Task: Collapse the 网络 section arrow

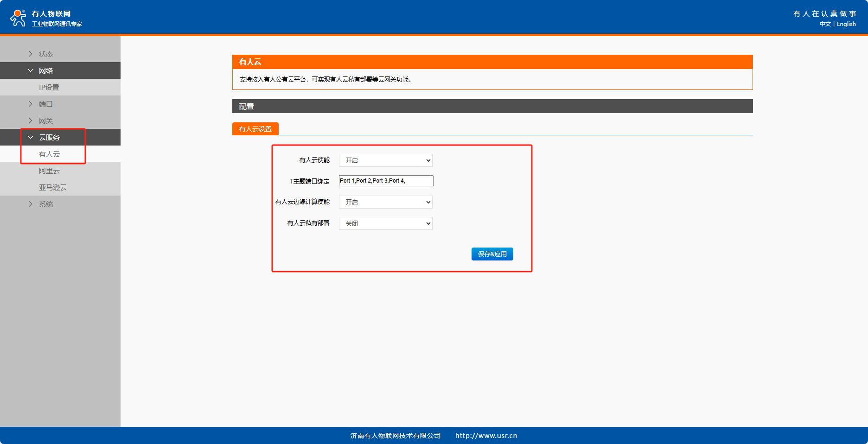Action: click(x=31, y=70)
